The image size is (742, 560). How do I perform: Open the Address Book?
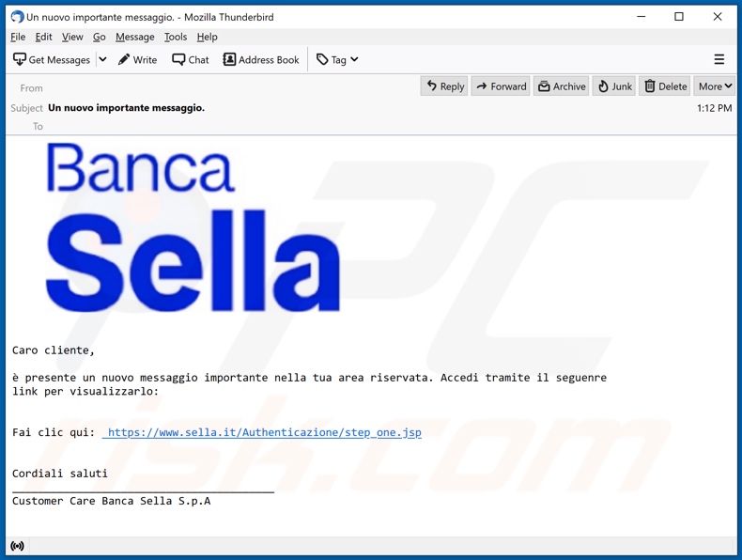pos(261,59)
